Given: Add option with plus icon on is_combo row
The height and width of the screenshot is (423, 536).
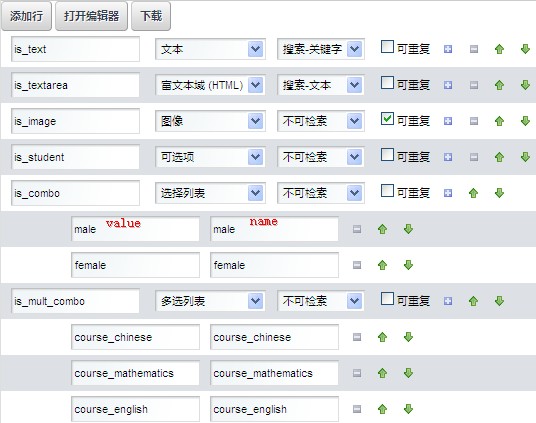Looking at the screenshot, I should [x=448, y=193].
